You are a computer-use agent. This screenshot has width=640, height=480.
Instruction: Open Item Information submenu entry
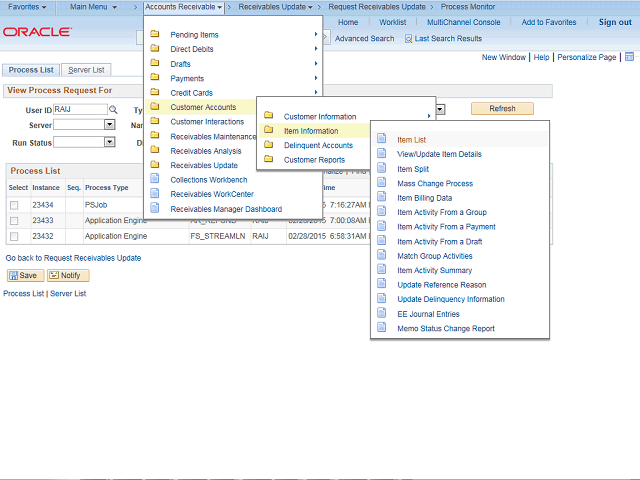click(311, 131)
